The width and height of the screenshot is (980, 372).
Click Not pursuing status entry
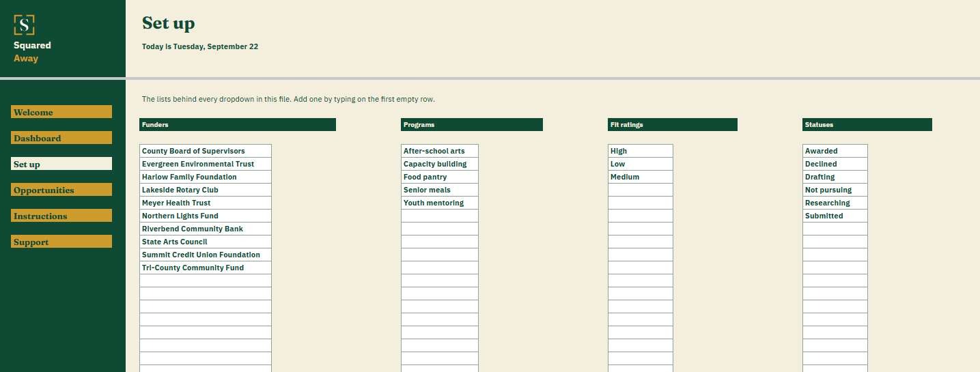tap(835, 190)
